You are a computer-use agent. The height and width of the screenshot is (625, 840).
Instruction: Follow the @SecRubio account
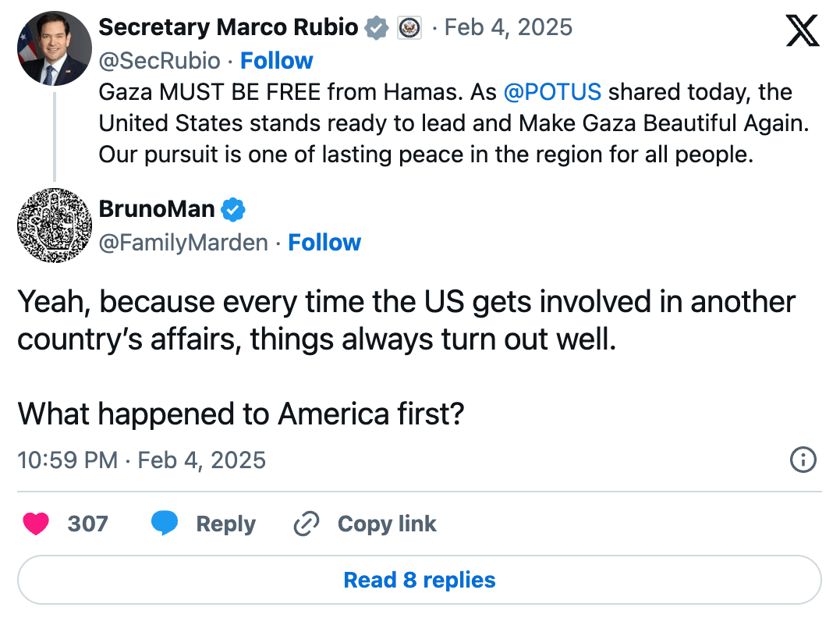276,60
